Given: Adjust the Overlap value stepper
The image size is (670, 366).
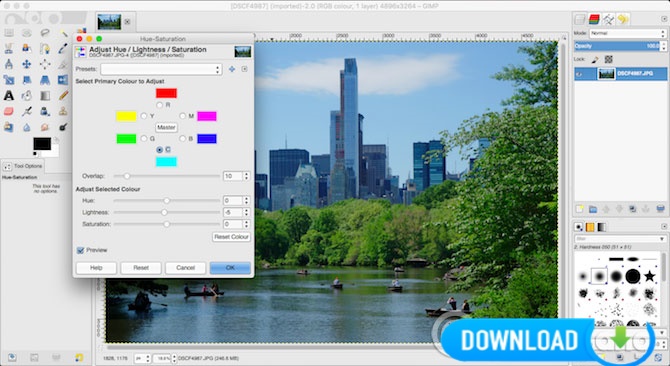Looking at the screenshot, I should point(246,176).
